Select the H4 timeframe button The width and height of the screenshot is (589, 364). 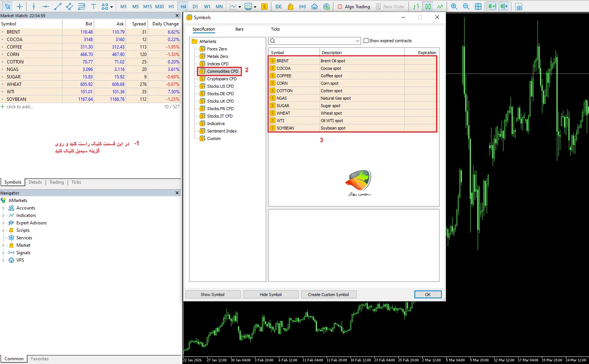pyautogui.click(x=183, y=6)
